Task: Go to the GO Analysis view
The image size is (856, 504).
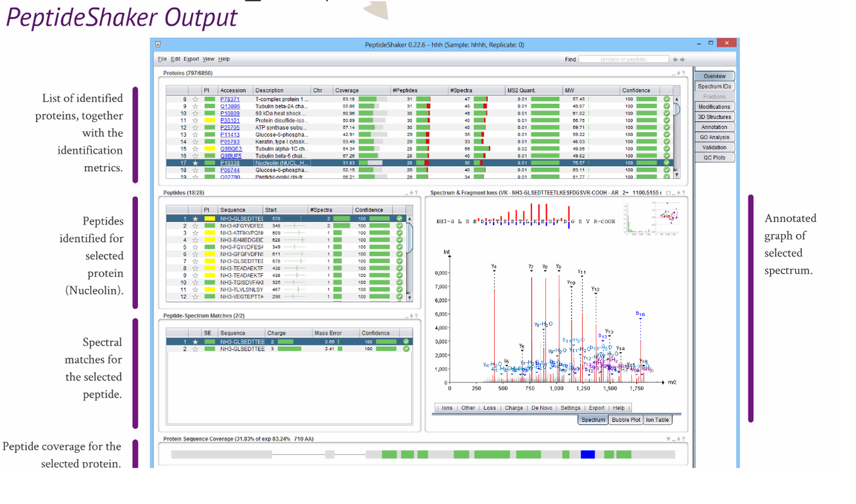Action: coord(714,137)
